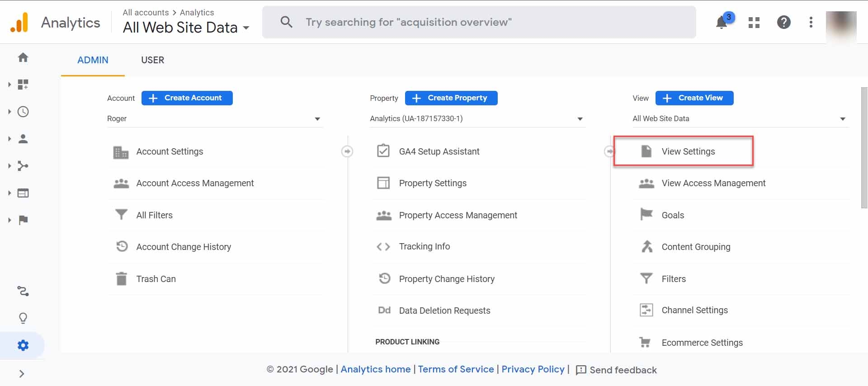Open the Acquisition branching arrows icon
868x386 pixels.
(23, 166)
